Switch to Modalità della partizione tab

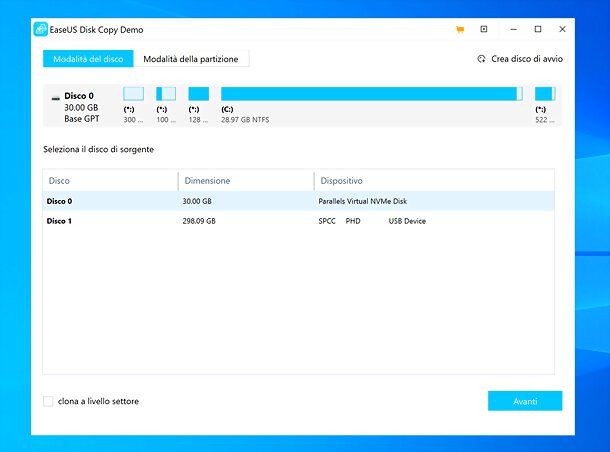point(191,59)
